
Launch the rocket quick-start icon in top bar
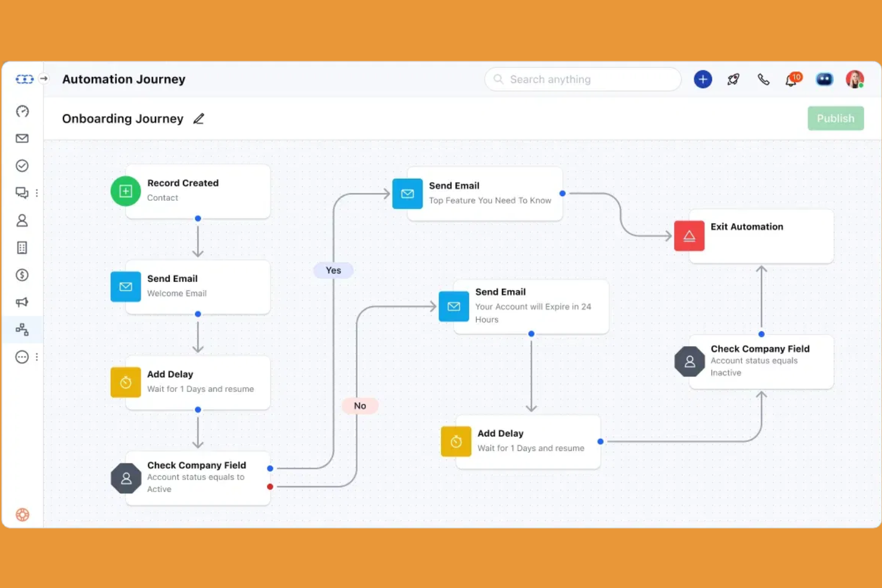(733, 79)
